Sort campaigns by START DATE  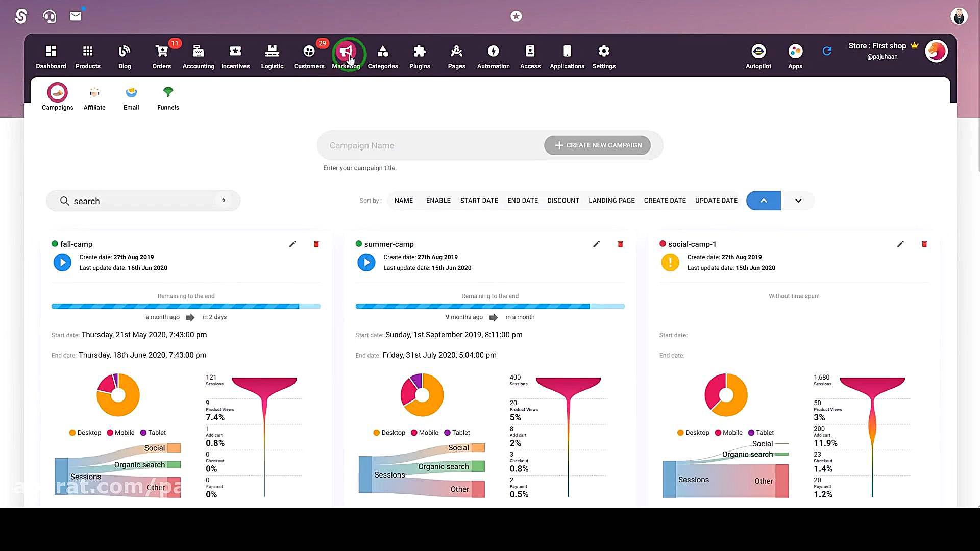click(479, 201)
